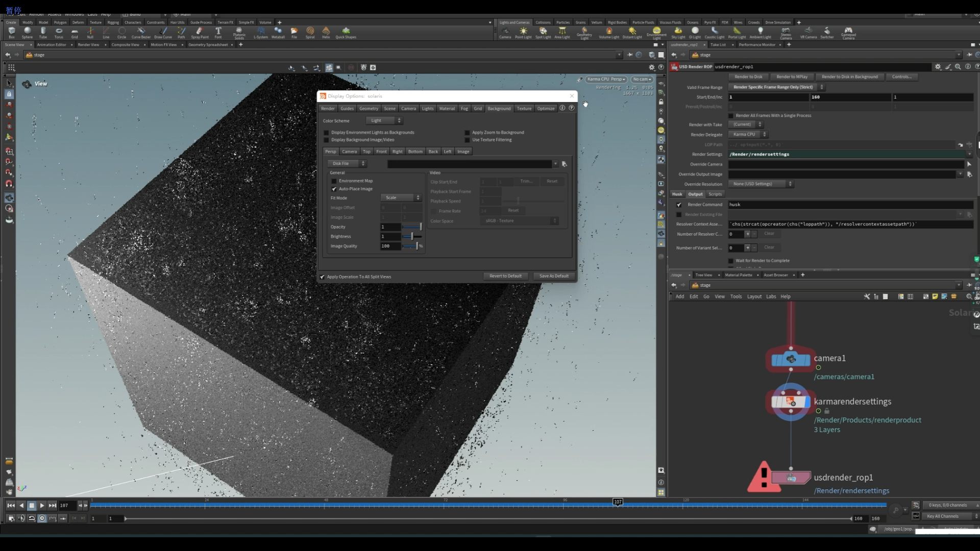This screenshot has height=551, width=980.
Task: Open the Override Resolution dropdown
Action: click(x=761, y=184)
